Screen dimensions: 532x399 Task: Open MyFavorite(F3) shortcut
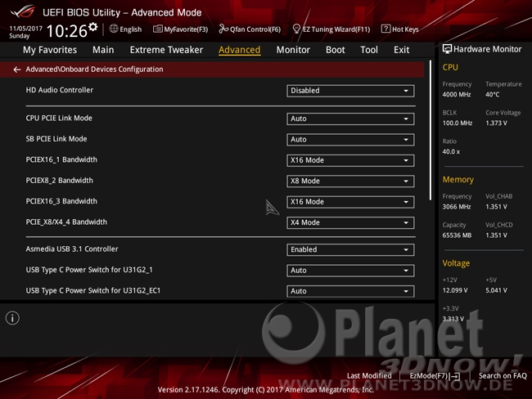click(181, 29)
